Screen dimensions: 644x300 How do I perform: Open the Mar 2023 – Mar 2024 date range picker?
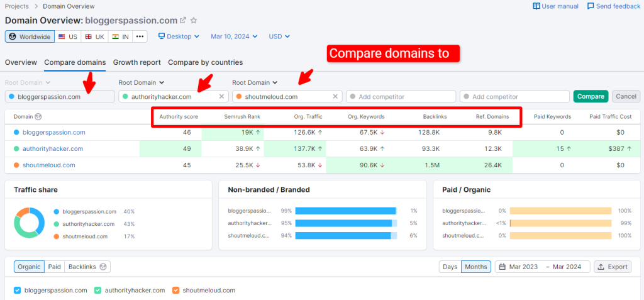pos(542,267)
